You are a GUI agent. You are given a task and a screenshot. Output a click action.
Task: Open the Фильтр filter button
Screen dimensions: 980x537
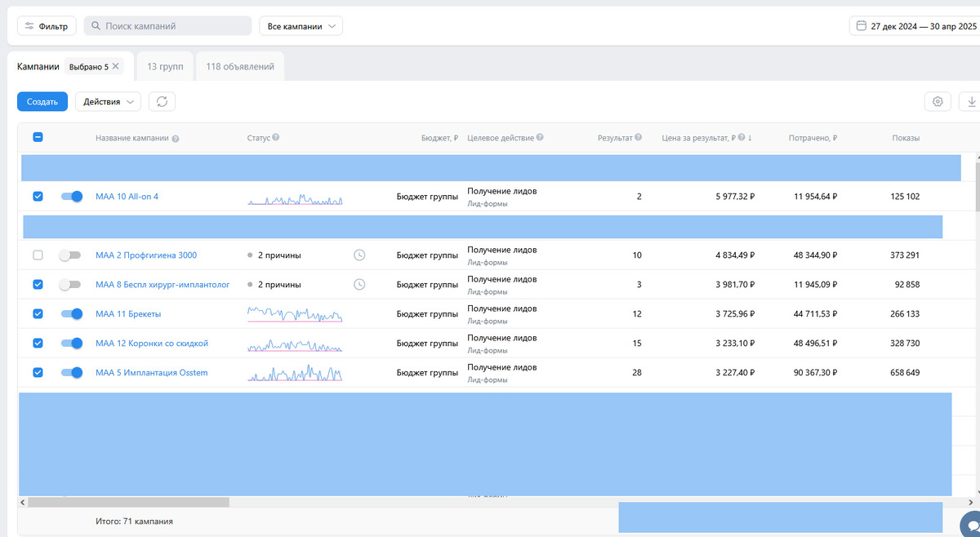(x=47, y=26)
